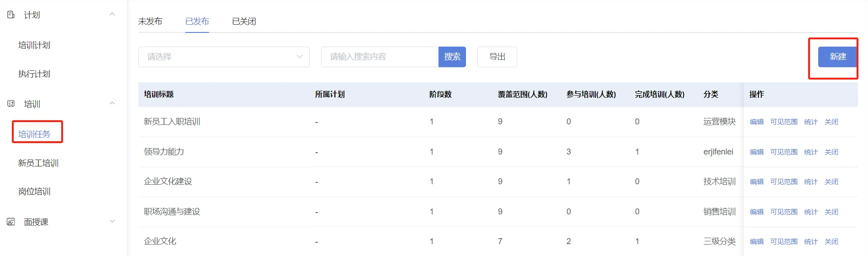Screen dimensions: 868x256
Task: Open 培训计划 in the sidebar
Action: click(34, 45)
